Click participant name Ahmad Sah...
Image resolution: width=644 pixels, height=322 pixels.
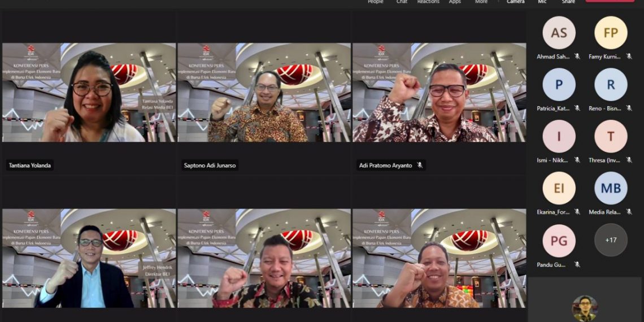coord(553,56)
